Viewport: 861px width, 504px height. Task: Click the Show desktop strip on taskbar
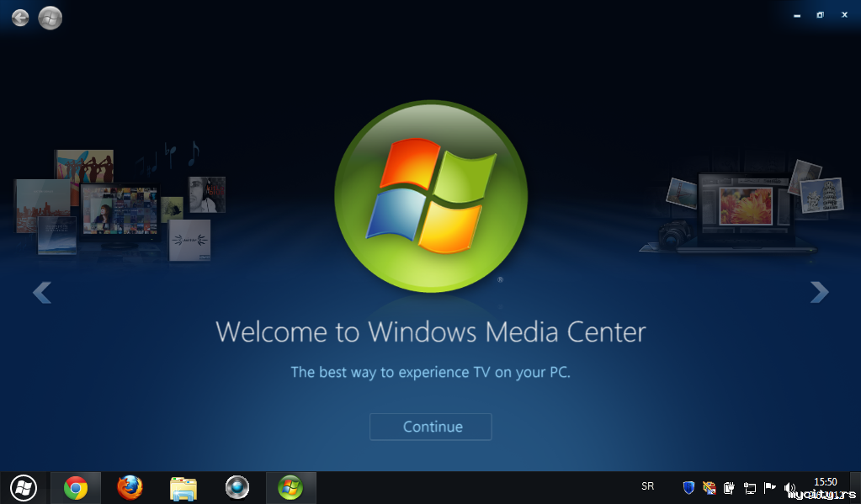[855, 487]
